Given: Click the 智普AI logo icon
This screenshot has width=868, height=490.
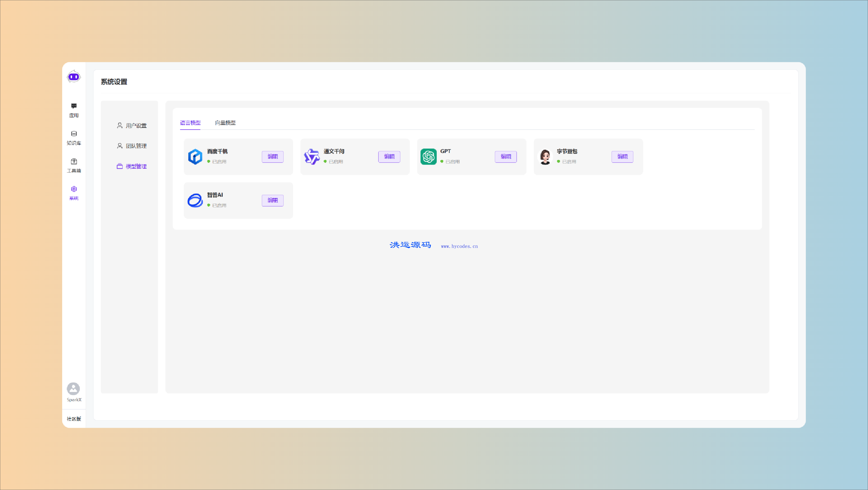Looking at the screenshot, I should pos(195,200).
